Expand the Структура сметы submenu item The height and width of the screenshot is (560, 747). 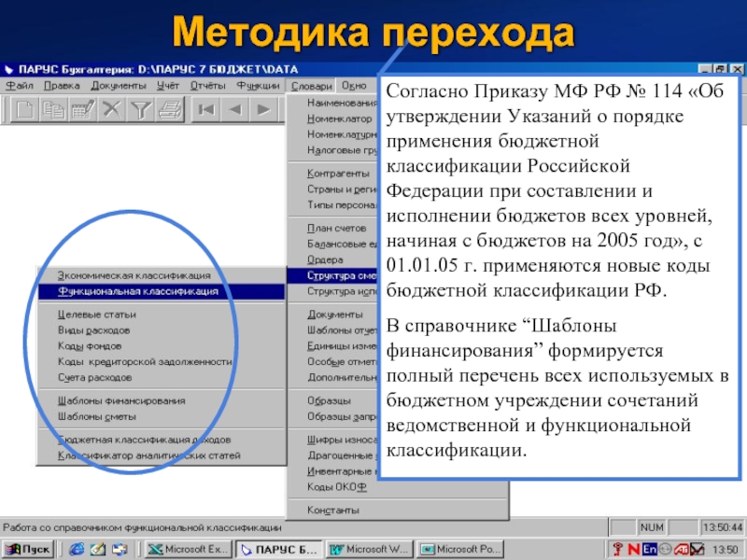tap(341, 275)
